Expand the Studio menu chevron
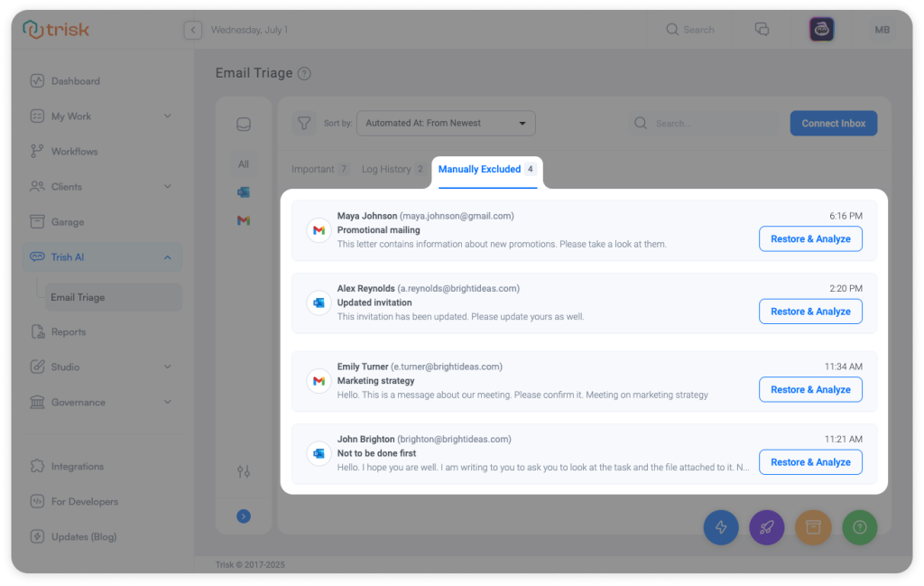The width and height of the screenshot is (924, 586). [167, 367]
